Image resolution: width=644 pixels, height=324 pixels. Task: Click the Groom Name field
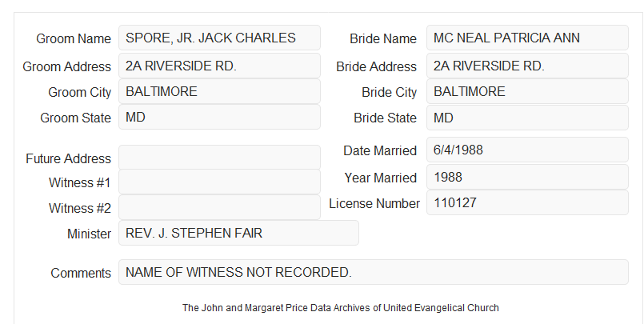click(x=219, y=38)
